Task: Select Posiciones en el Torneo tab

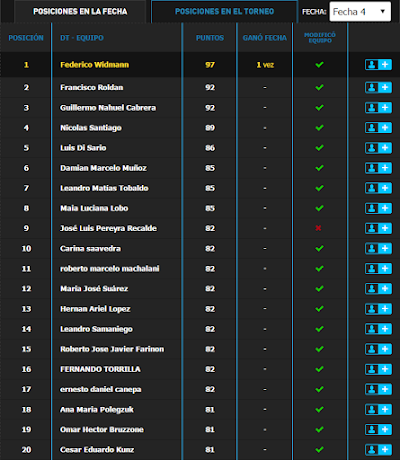Action: tap(224, 12)
